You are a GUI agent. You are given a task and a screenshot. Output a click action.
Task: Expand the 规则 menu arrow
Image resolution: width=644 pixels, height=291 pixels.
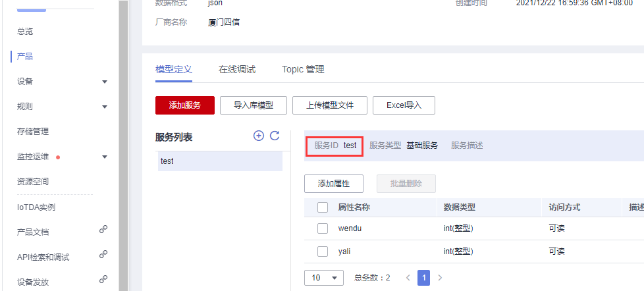click(105, 107)
